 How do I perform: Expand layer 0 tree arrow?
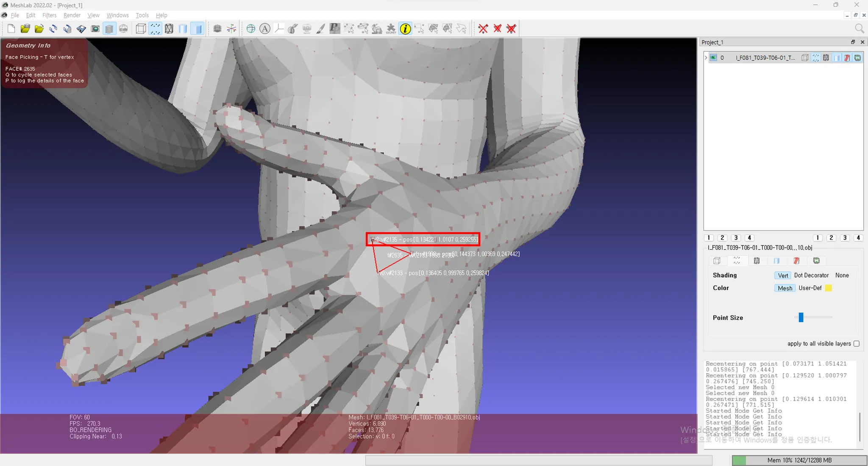(x=706, y=58)
